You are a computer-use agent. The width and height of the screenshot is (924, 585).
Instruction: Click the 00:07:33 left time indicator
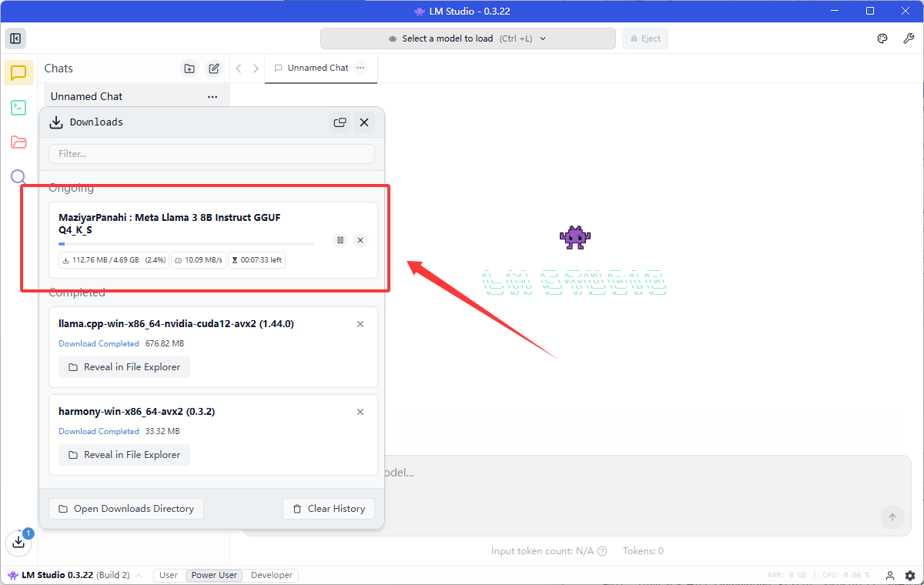(x=256, y=260)
